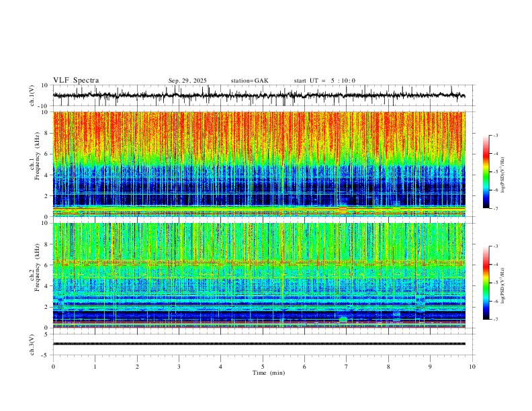
Task: Click the "Time (min)" axis label
Action: point(269,373)
